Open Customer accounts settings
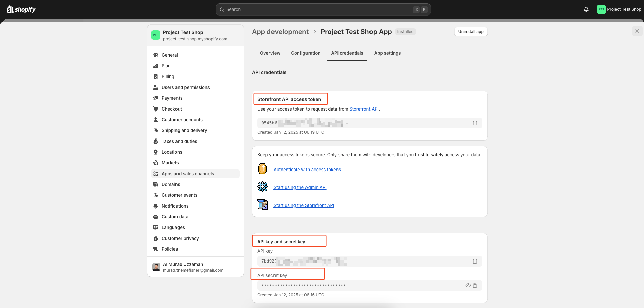 (195, 120)
